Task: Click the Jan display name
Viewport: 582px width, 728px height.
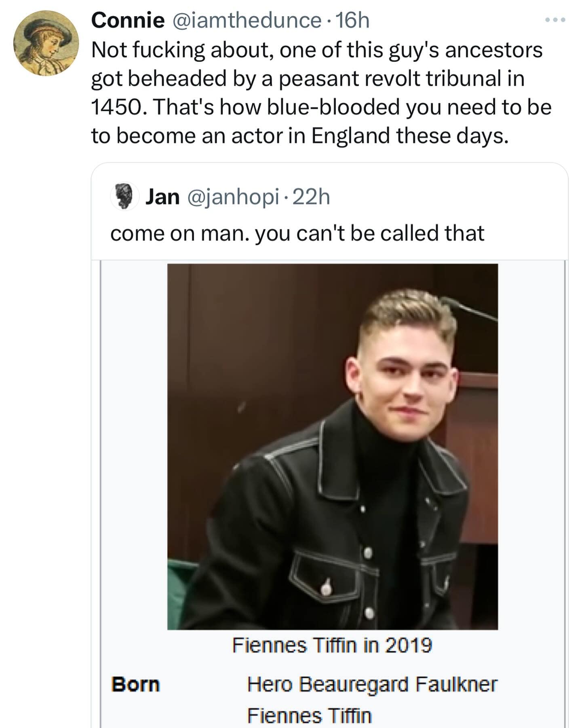Action: 162,197
